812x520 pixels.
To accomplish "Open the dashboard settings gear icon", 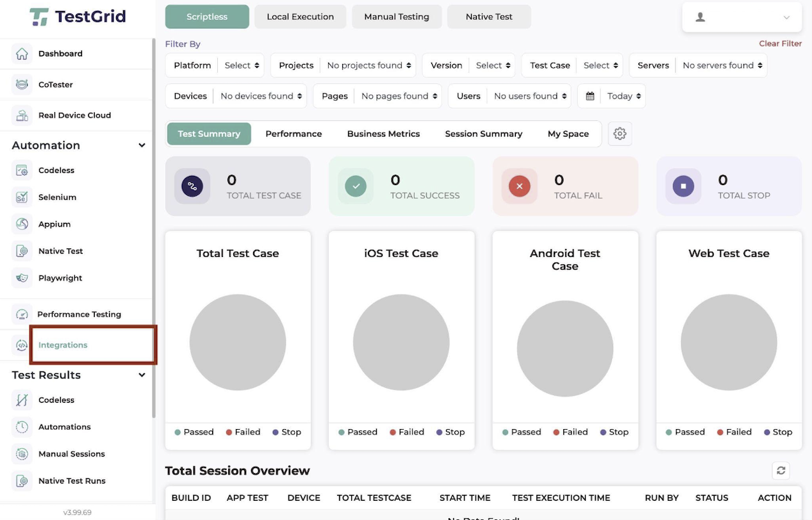I will tap(620, 134).
